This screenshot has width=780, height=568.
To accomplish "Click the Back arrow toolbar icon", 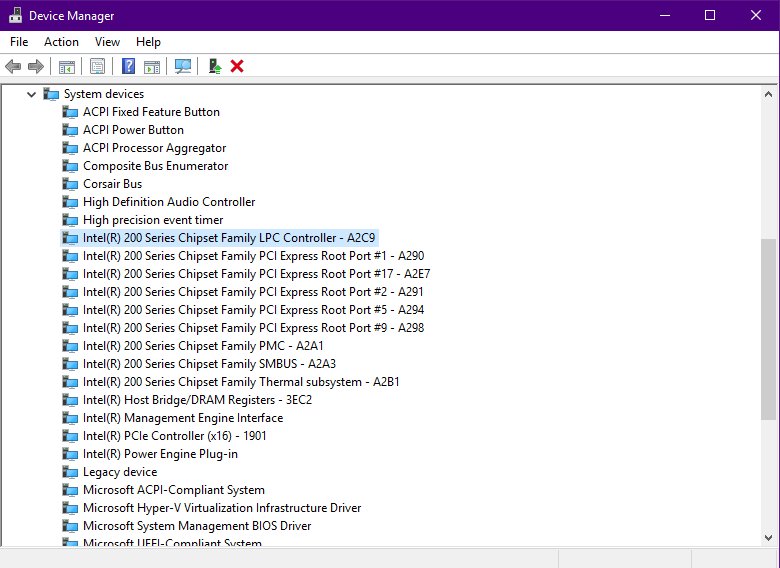I will [13, 66].
